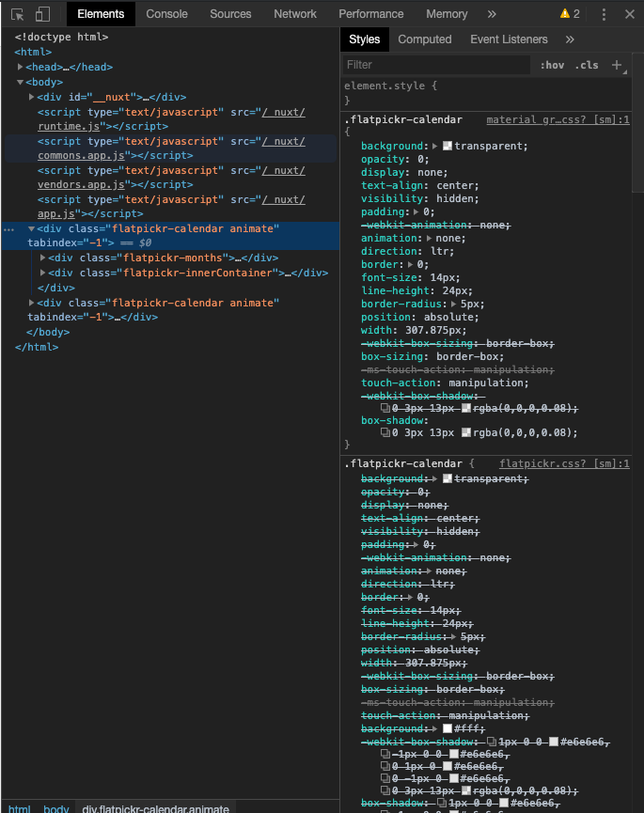Select the inspect element cursor icon

click(15, 13)
